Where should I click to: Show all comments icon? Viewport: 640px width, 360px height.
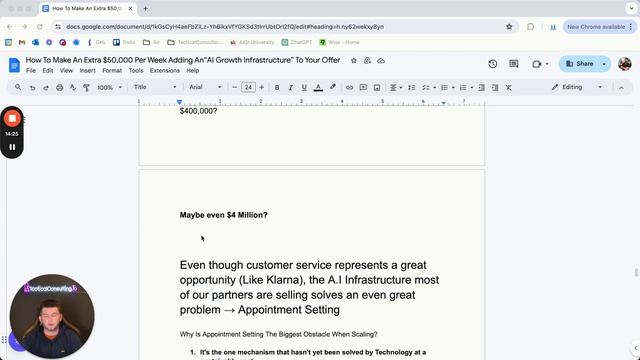[514, 64]
